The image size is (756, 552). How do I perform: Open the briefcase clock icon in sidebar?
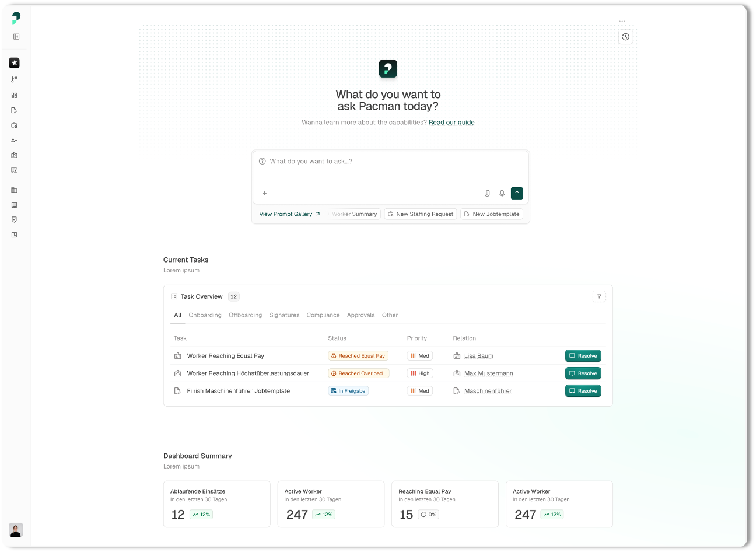point(15,125)
